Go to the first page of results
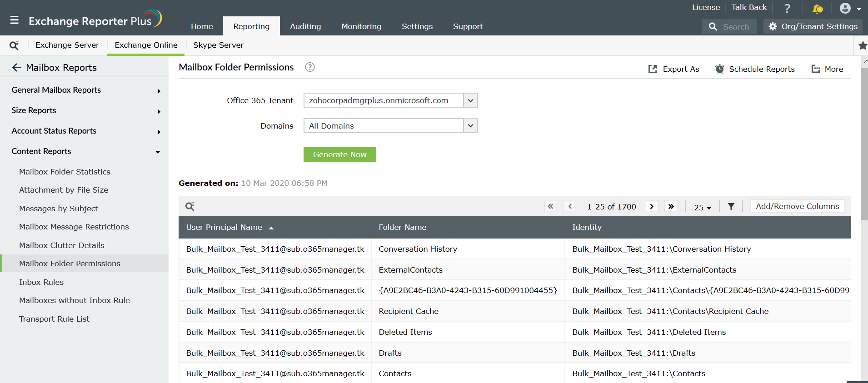This screenshot has height=383, width=868. coord(550,206)
